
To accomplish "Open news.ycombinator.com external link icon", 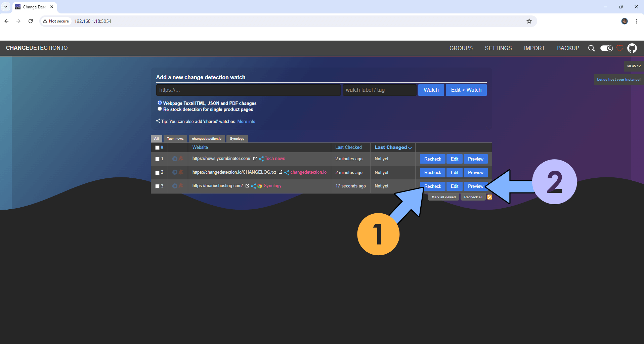I will tap(255, 159).
